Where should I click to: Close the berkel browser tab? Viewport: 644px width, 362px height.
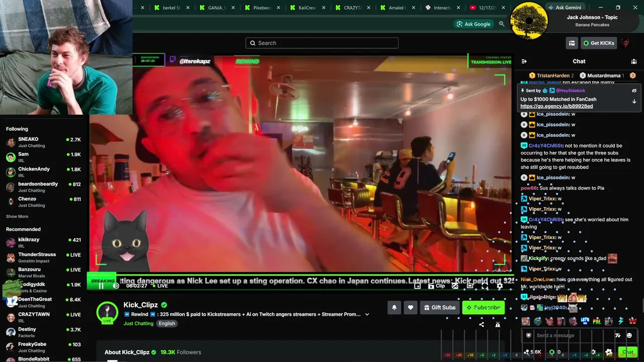click(x=188, y=8)
